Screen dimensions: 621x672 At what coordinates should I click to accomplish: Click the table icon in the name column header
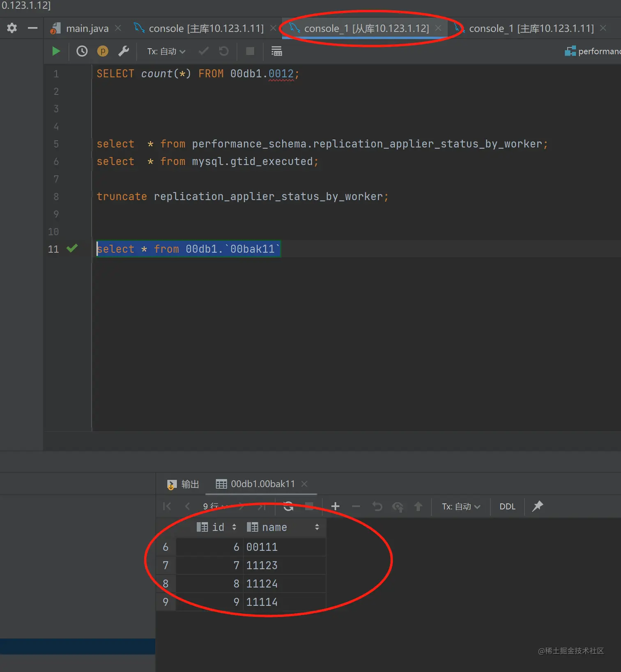(252, 527)
